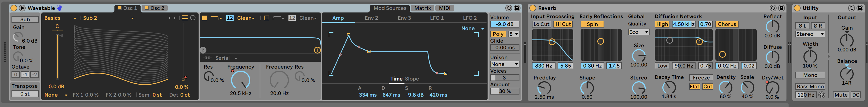
Task: Save the Wavetable preset with disk icon
Action: click(517, 8)
